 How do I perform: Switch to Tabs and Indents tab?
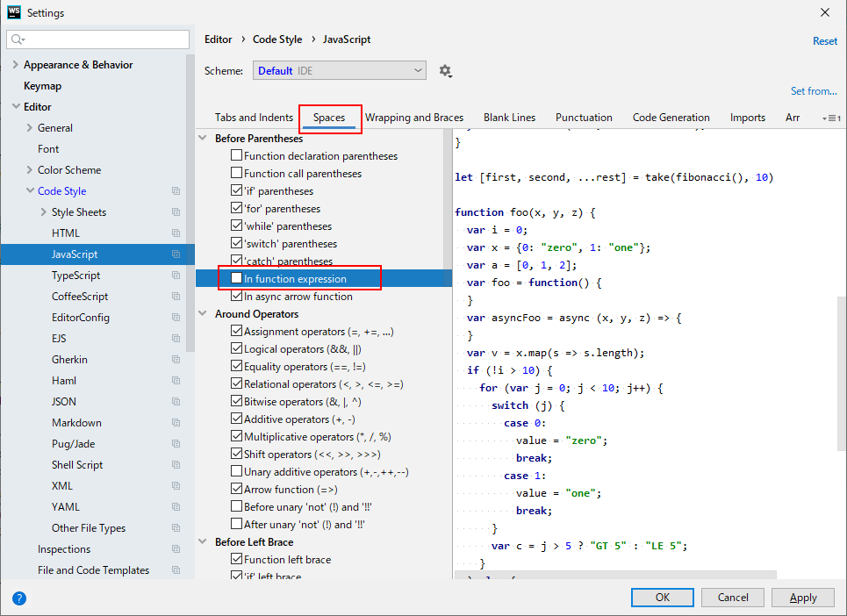(x=254, y=118)
